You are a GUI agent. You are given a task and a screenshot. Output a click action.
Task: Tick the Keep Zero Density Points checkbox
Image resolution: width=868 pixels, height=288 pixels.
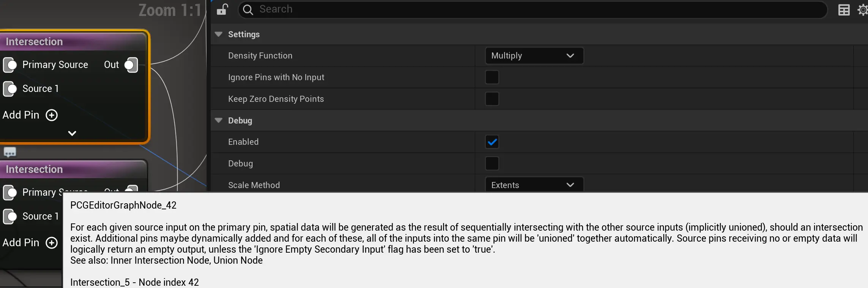point(492,99)
